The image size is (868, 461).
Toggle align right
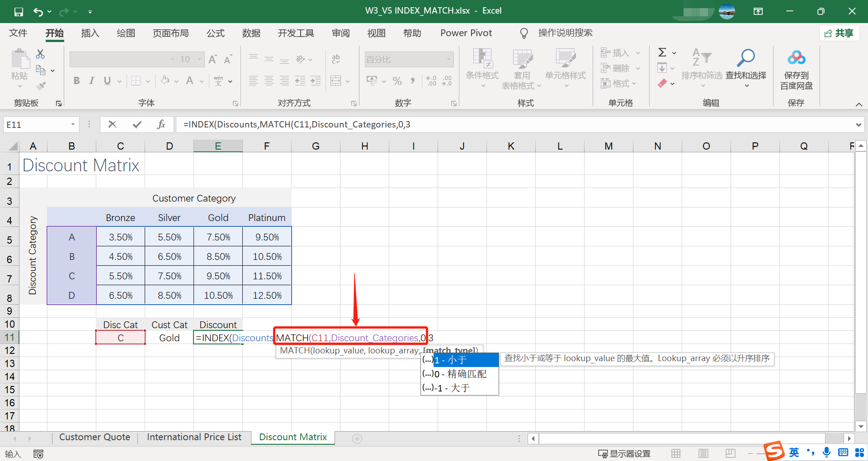coord(284,81)
